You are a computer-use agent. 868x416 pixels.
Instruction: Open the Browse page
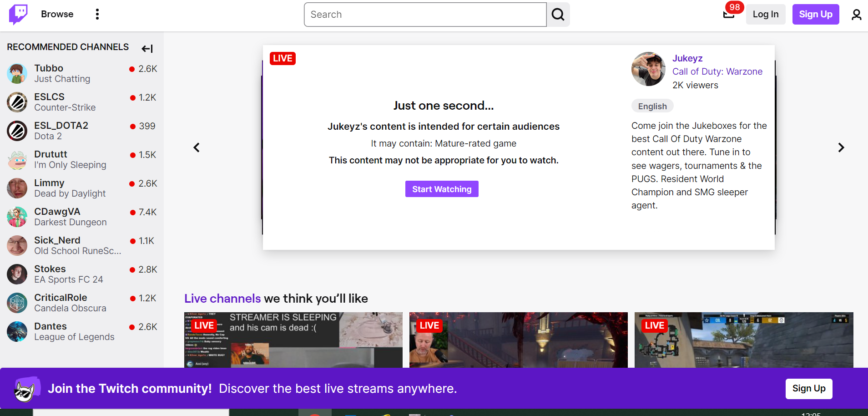pos(57,14)
